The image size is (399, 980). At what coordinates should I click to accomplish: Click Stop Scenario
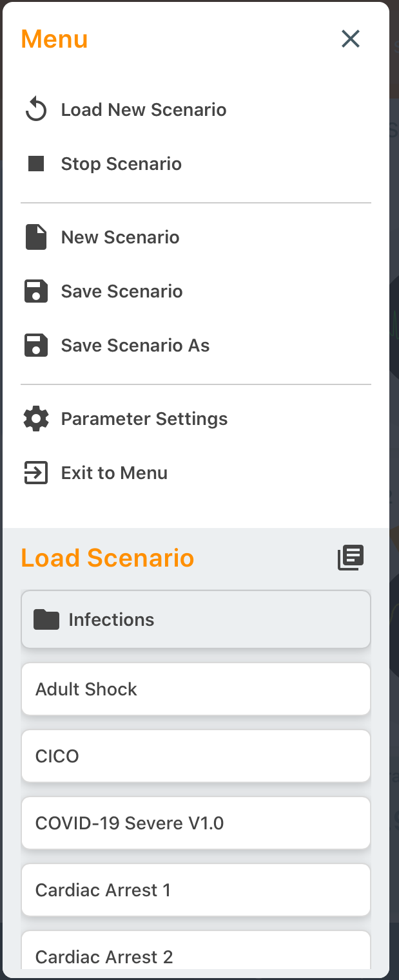tap(121, 163)
